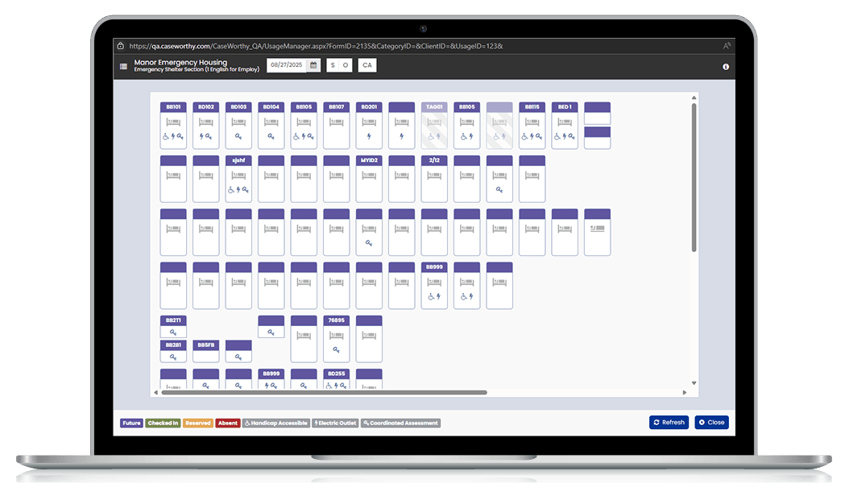Click the Manor Emergency Housing title
Screen dimensions: 849x504
point(181,62)
